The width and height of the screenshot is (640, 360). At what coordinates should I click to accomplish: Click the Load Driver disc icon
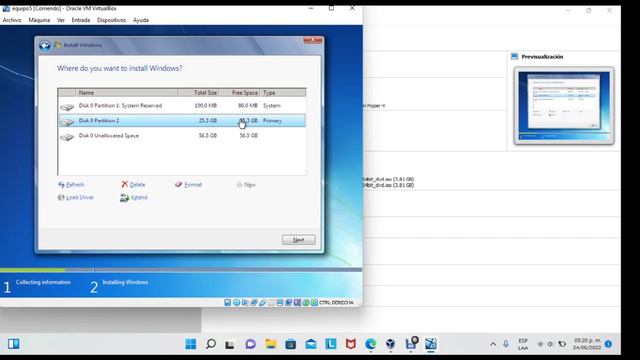pos(61,198)
